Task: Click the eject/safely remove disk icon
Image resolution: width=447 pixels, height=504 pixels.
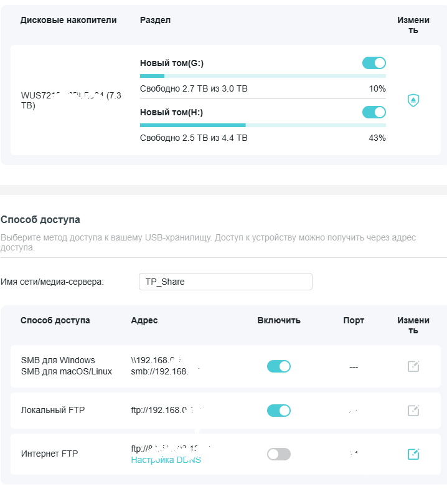Action: pos(413,100)
